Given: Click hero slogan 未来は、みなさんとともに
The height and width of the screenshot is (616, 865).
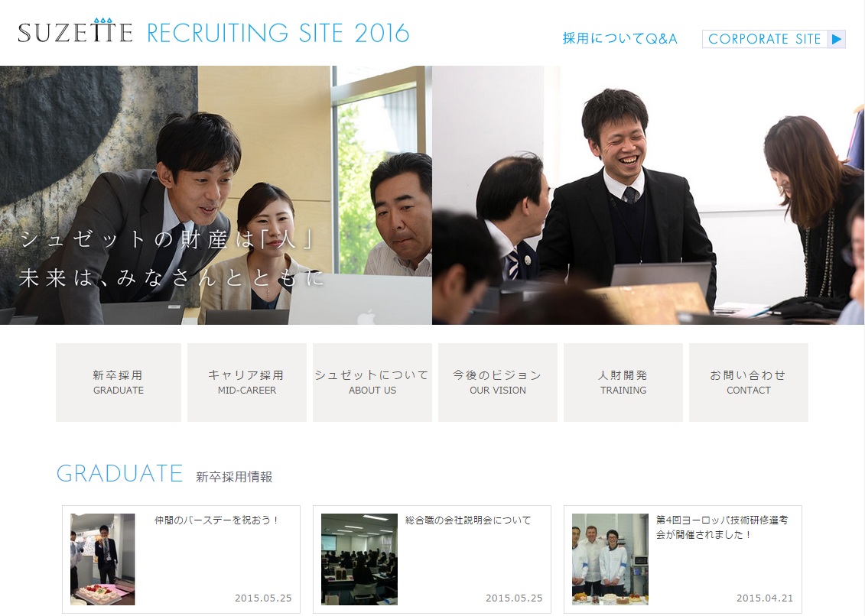Looking at the screenshot, I should pos(171,277).
